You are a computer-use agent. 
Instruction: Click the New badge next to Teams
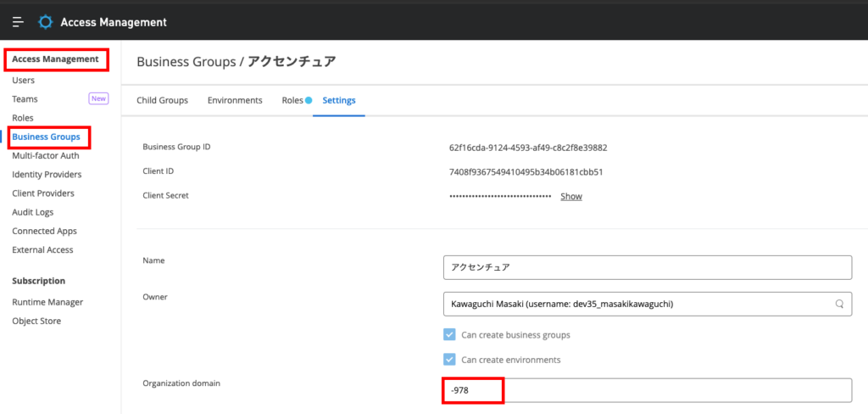tap(99, 98)
